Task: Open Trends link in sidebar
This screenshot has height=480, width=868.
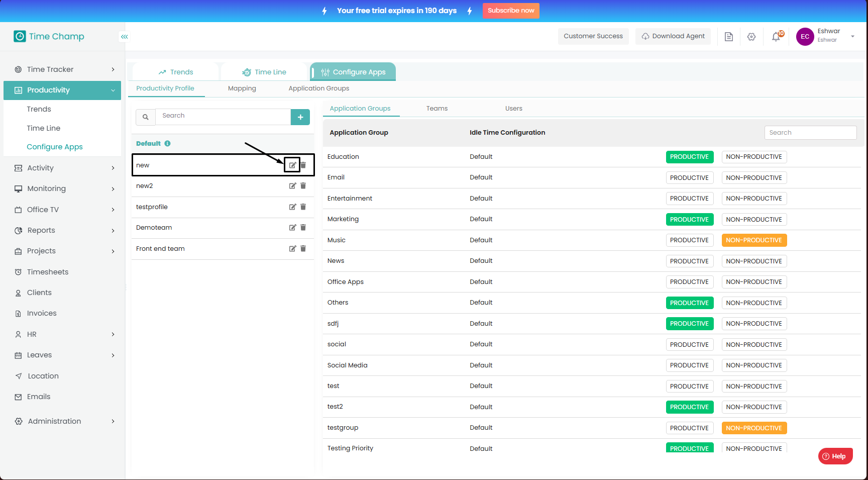Action: pyautogui.click(x=39, y=109)
